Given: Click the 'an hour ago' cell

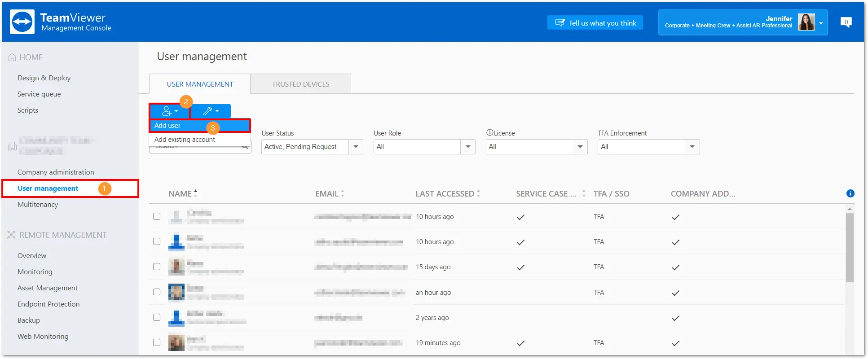Looking at the screenshot, I should coord(433,292).
